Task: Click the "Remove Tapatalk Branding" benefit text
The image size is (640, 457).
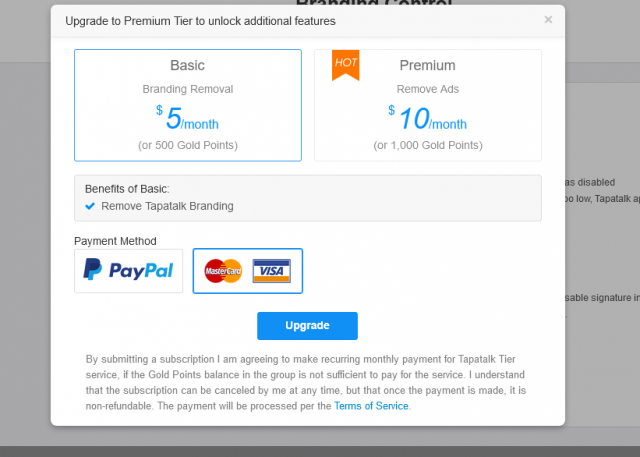Action: coord(167,206)
